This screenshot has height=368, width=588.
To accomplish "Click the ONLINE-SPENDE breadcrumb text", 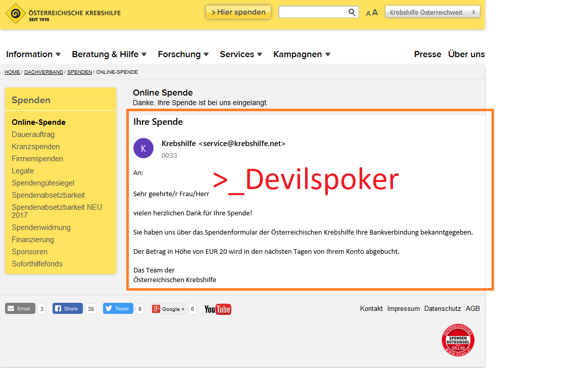I will pyautogui.click(x=117, y=72).
